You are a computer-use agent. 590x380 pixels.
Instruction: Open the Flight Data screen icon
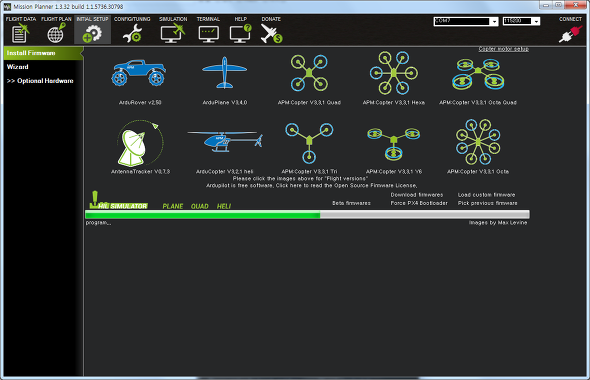point(20,33)
